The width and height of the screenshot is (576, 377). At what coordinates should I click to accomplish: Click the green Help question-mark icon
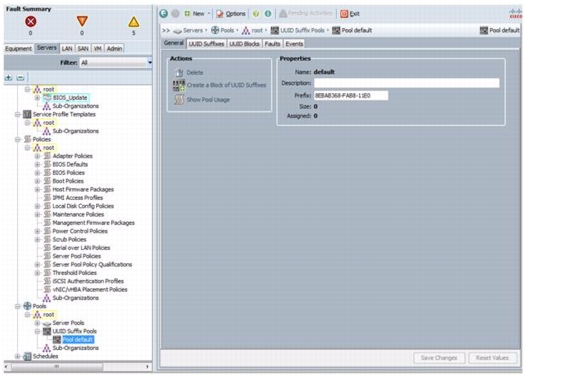click(256, 14)
